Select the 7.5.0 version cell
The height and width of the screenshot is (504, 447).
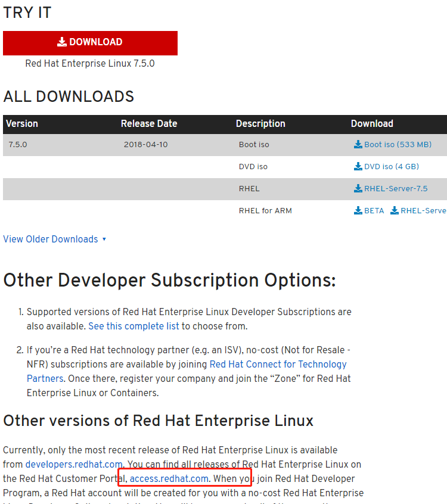18,145
